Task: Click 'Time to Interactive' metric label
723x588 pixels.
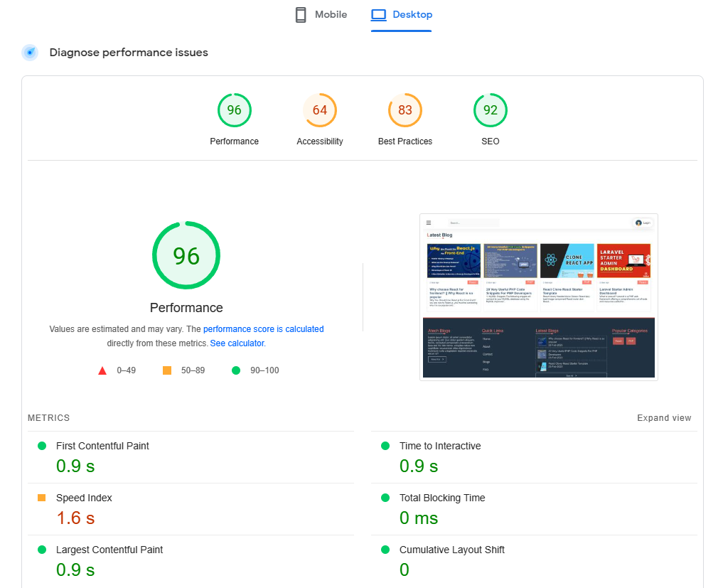Action: pos(440,446)
